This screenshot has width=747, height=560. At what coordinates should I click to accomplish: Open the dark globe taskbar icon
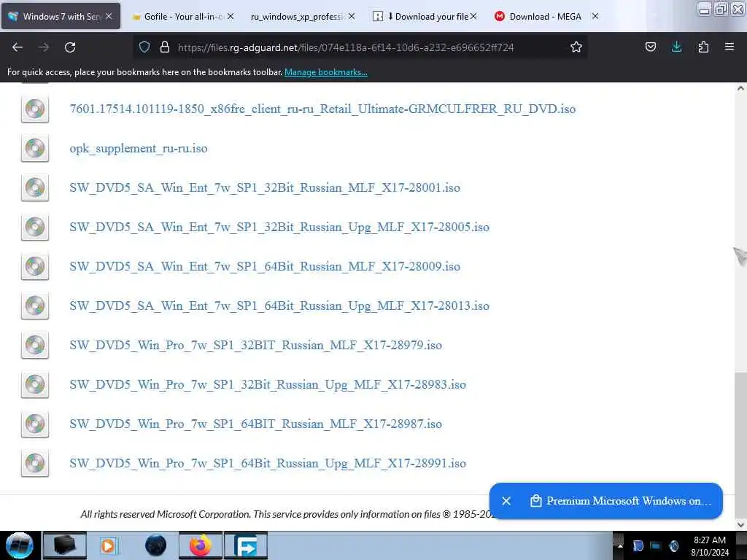pyautogui.click(x=156, y=545)
